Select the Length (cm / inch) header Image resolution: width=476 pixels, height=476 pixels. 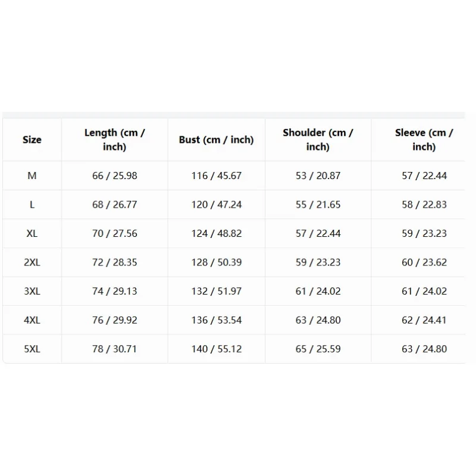pyautogui.click(x=114, y=140)
